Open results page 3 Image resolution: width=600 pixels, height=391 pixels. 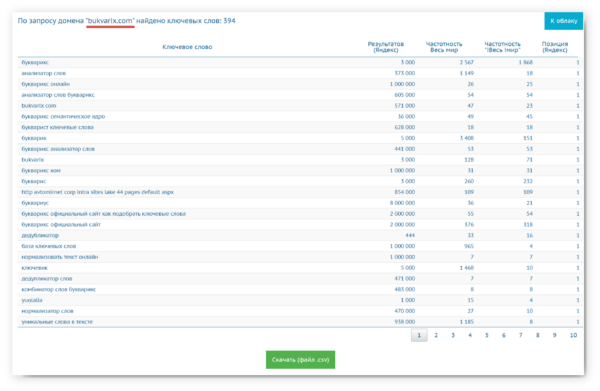[x=453, y=336]
